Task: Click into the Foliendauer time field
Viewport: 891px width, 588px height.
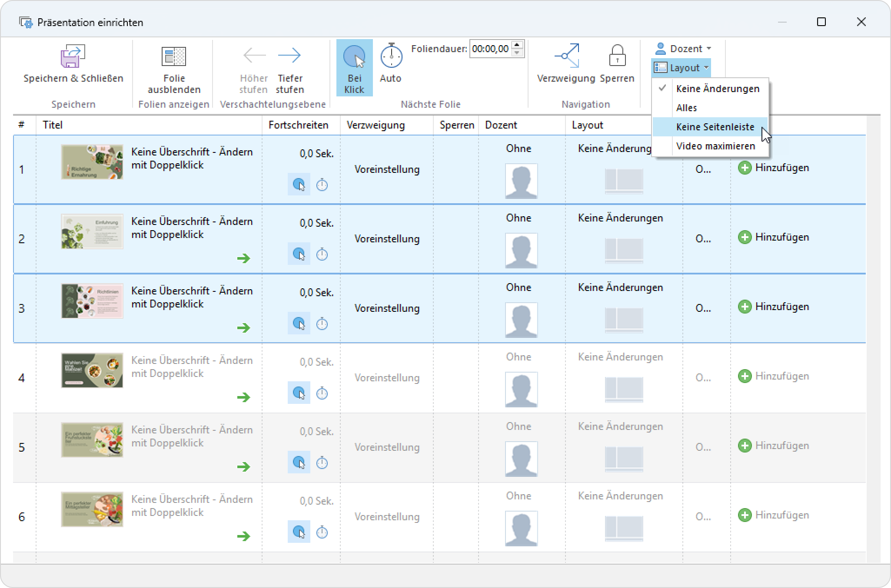Action: [x=491, y=49]
